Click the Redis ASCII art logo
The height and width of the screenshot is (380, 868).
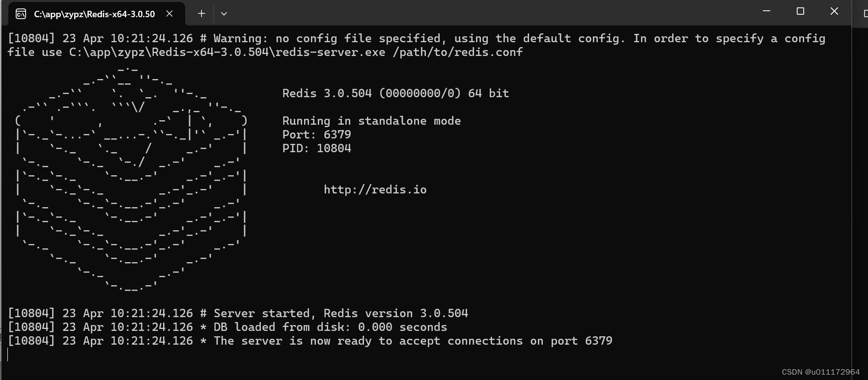point(133,177)
